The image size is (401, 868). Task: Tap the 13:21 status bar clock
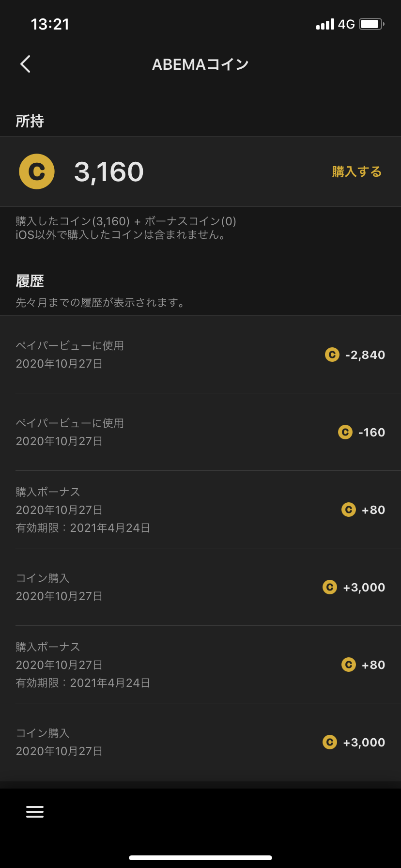click(x=50, y=24)
